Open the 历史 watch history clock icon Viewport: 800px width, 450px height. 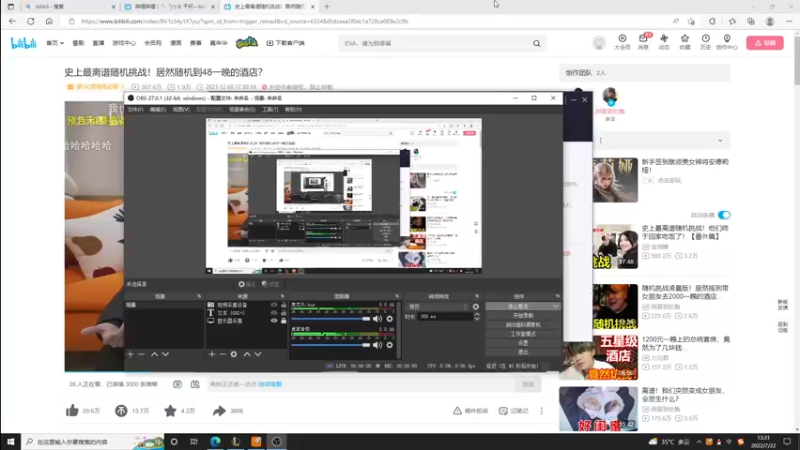(706, 41)
